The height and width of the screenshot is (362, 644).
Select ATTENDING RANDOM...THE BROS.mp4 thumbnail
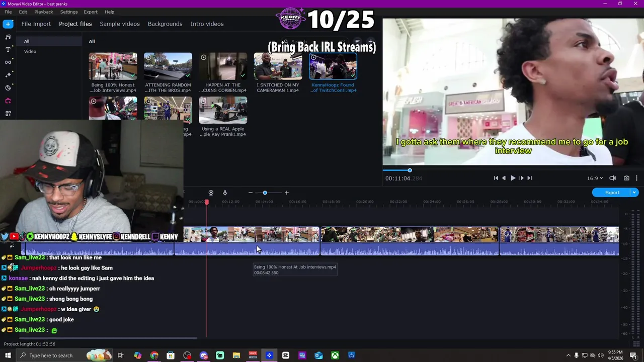click(168, 66)
